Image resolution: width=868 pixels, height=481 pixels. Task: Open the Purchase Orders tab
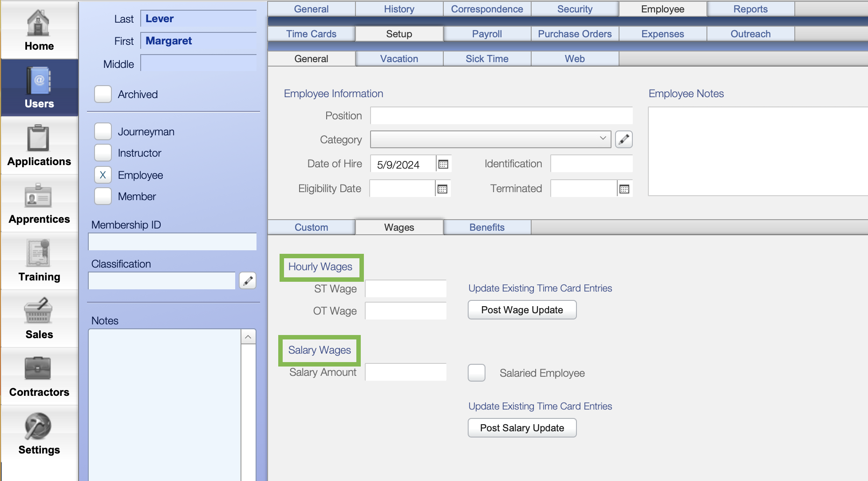click(x=575, y=34)
